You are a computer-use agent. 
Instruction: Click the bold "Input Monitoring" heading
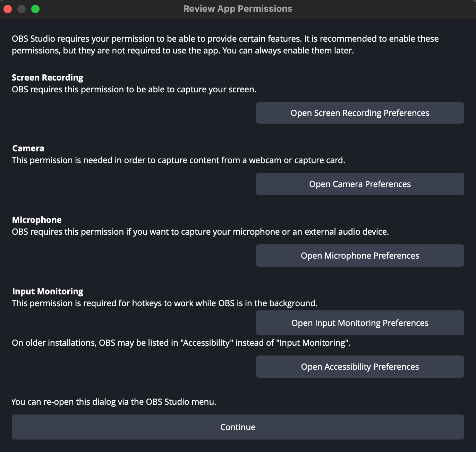click(x=48, y=291)
